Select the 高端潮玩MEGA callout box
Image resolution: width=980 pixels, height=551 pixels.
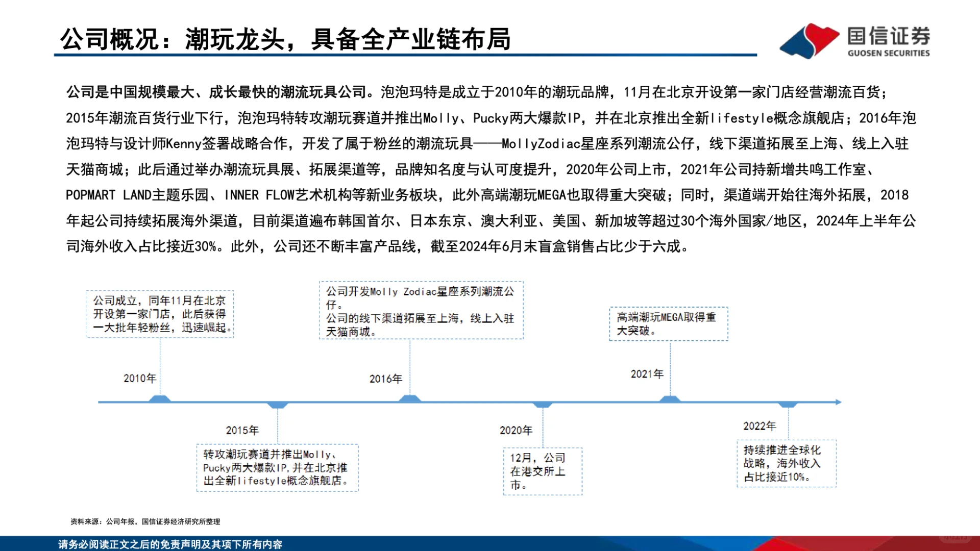(669, 323)
